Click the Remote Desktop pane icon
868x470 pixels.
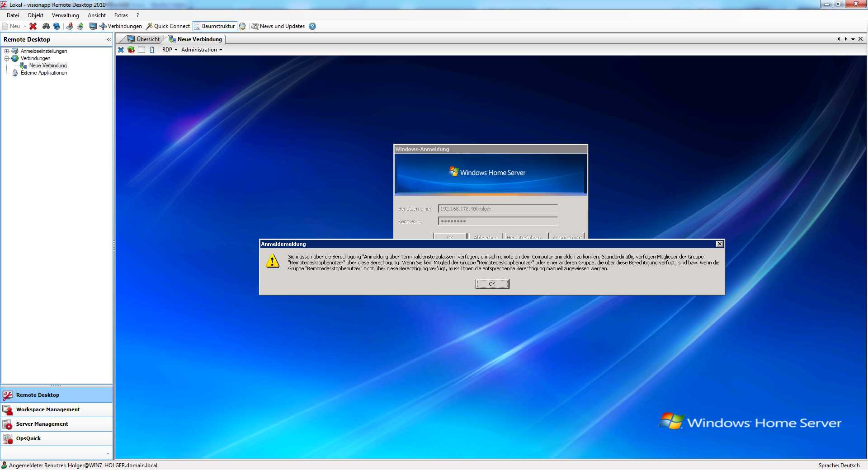click(x=8, y=395)
